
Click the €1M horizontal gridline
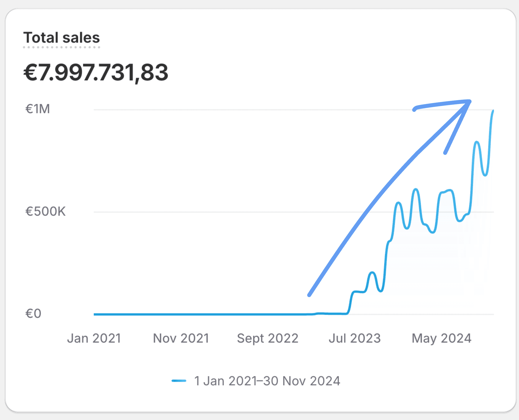[242, 110]
